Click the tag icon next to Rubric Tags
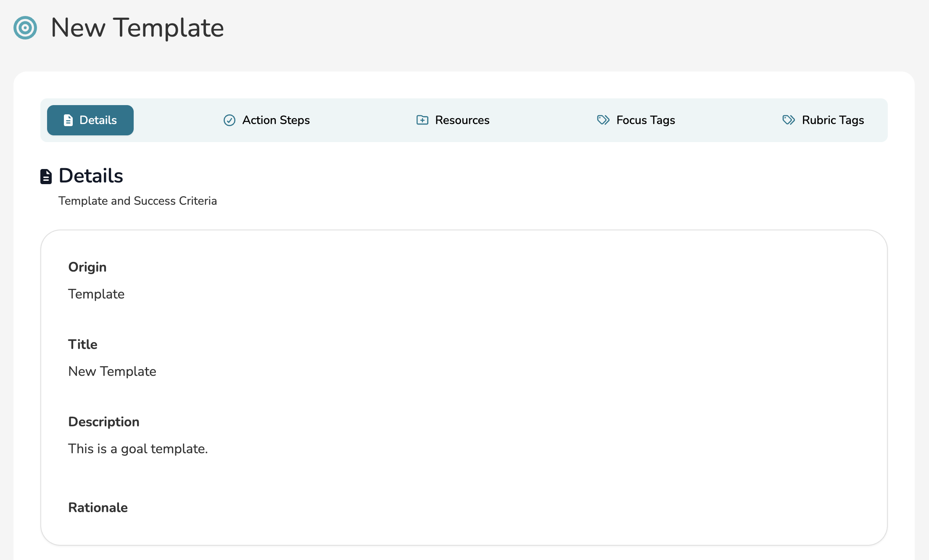 789,120
